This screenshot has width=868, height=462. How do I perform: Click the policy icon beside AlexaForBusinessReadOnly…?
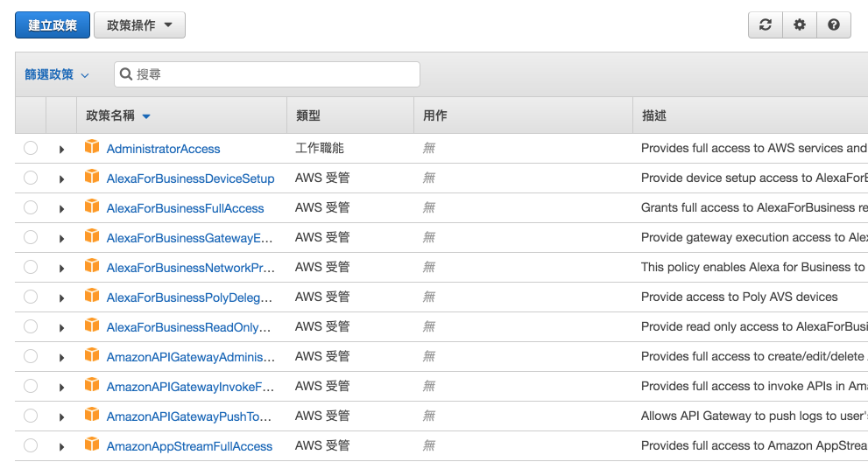92,325
